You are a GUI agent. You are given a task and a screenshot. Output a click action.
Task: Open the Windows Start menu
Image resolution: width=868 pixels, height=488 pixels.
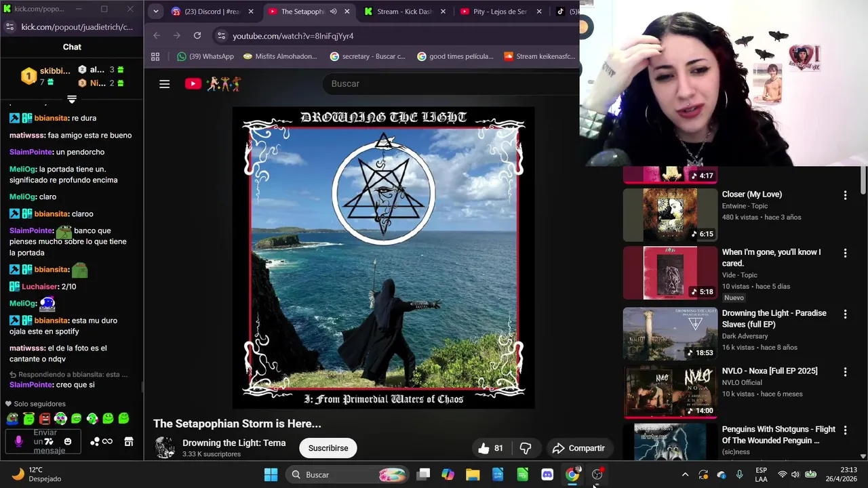coord(271,474)
